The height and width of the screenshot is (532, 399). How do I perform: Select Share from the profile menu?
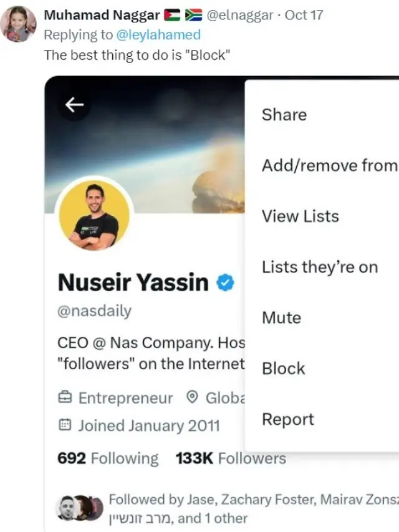pyautogui.click(x=284, y=115)
